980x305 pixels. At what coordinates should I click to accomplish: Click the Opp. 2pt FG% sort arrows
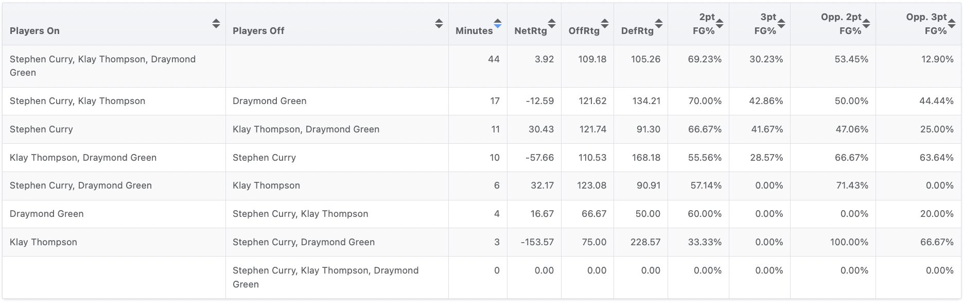[x=866, y=24]
